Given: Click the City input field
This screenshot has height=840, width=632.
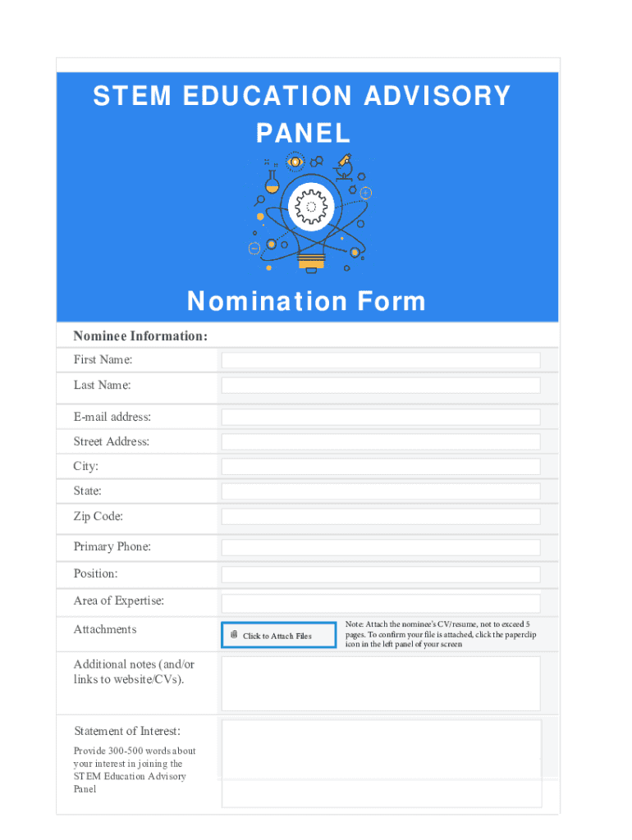Looking at the screenshot, I should (381, 467).
